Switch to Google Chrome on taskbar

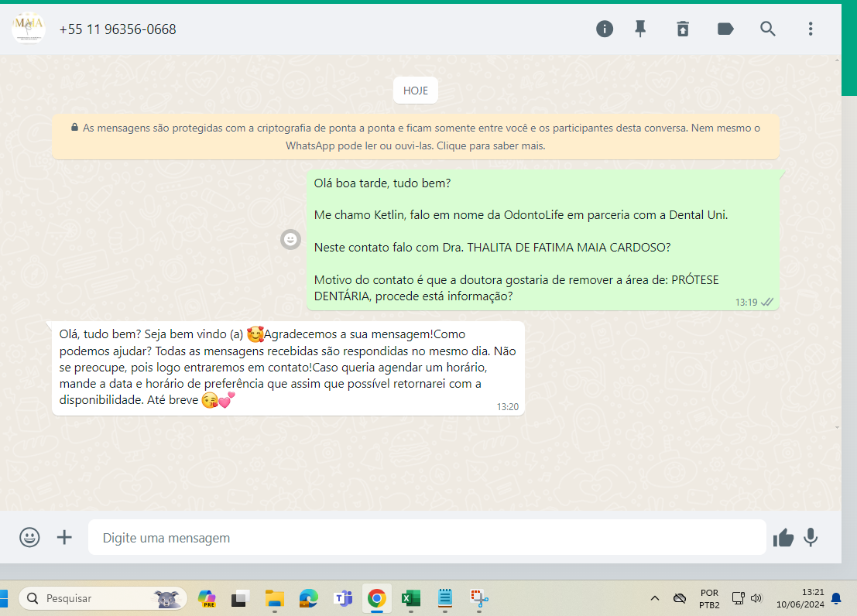click(376, 598)
